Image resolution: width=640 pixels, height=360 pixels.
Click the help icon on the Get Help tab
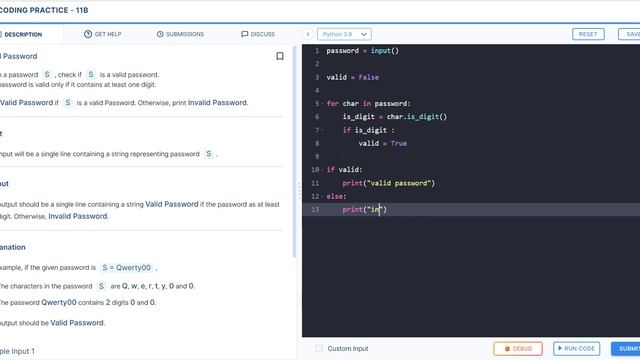(x=88, y=34)
